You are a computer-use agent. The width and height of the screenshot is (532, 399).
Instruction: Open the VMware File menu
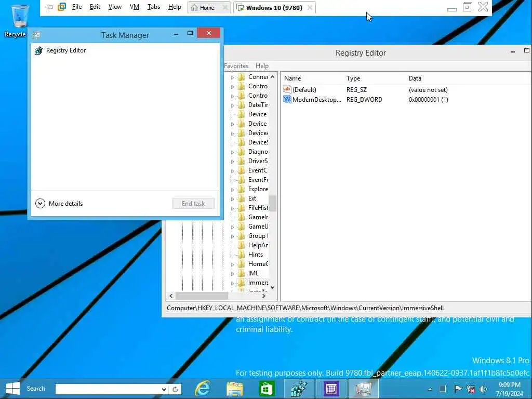(x=77, y=7)
